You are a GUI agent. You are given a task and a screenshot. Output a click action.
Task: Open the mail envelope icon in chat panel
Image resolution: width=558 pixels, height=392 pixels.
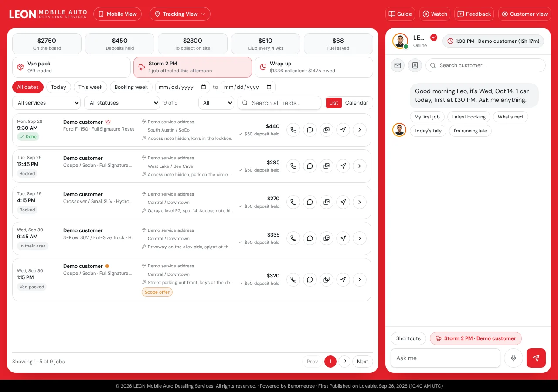click(398, 65)
